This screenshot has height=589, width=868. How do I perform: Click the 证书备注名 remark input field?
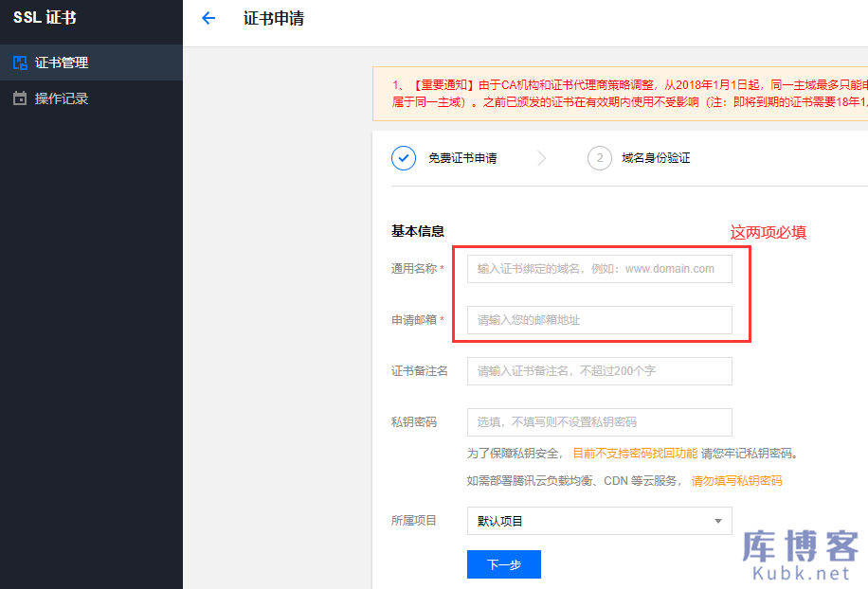pyautogui.click(x=599, y=371)
